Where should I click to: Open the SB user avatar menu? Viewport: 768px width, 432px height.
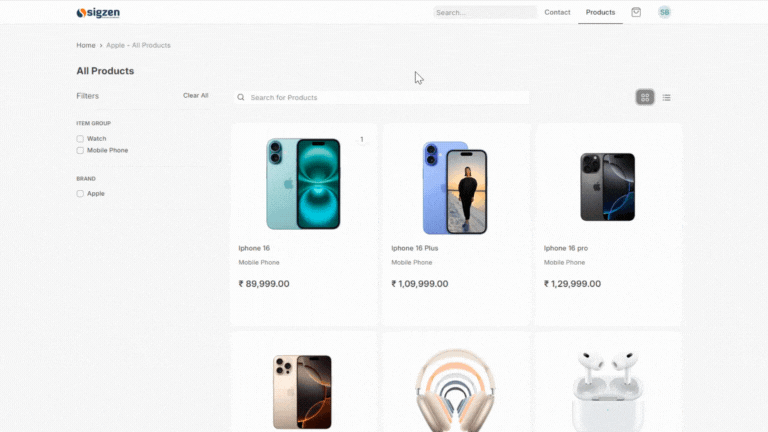click(x=664, y=12)
